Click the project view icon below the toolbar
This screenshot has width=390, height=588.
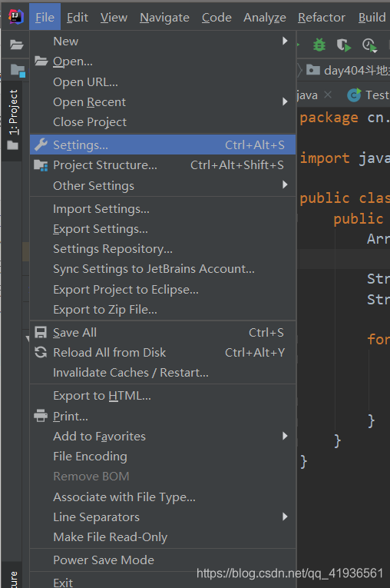click(x=18, y=70)
